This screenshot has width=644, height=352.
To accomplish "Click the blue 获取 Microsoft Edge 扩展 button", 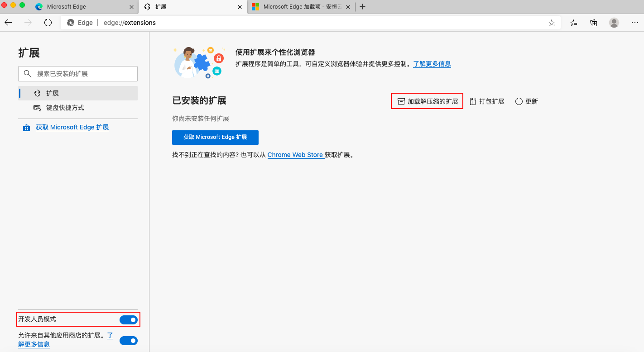I will [215, 137].
